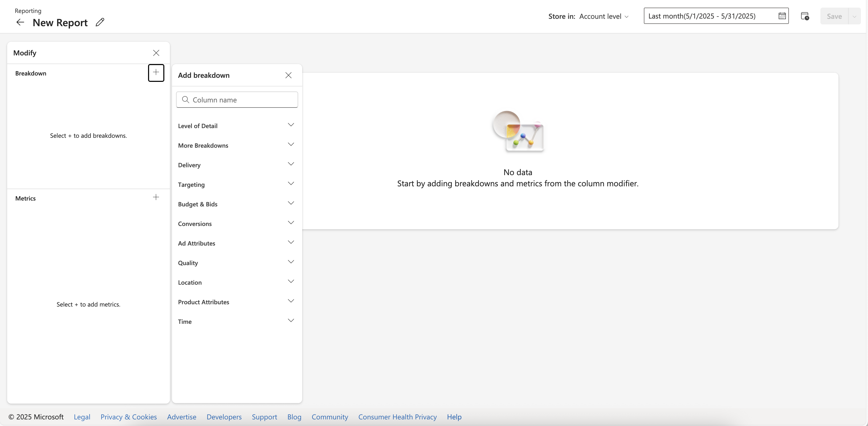Image resolution: width=868 pixels, height=426 pixels.
Task: Open the calendar icon in date range
Action: click(x=782, y=16)
